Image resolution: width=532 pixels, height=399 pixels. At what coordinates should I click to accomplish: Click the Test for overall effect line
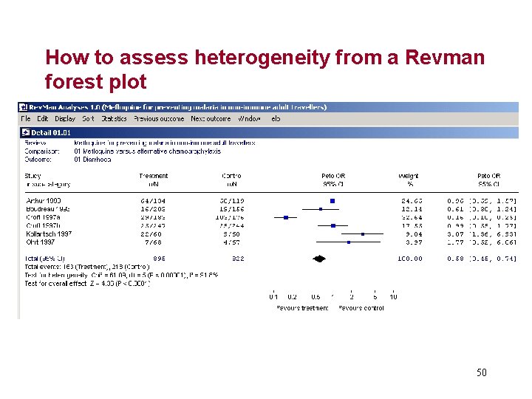click(x=87, y=283)
